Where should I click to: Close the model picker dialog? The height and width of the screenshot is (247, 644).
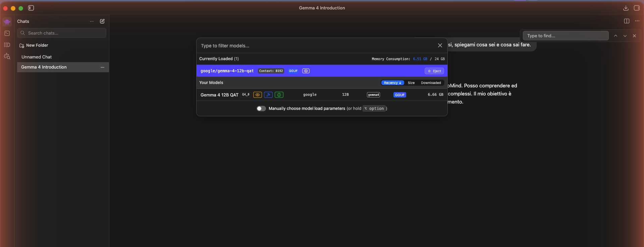pos(440,45)
